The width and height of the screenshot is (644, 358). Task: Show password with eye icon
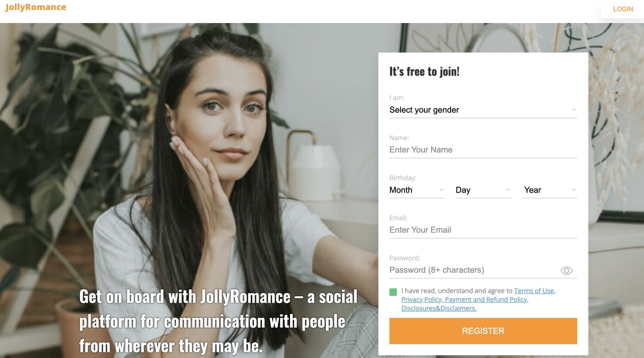click(567, 271)
